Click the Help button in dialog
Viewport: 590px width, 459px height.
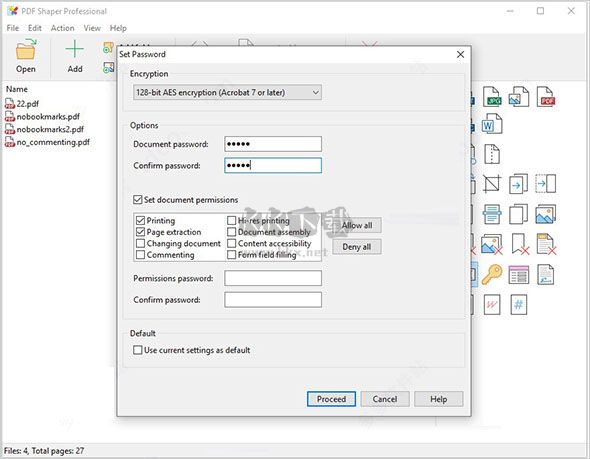point(439,399)
